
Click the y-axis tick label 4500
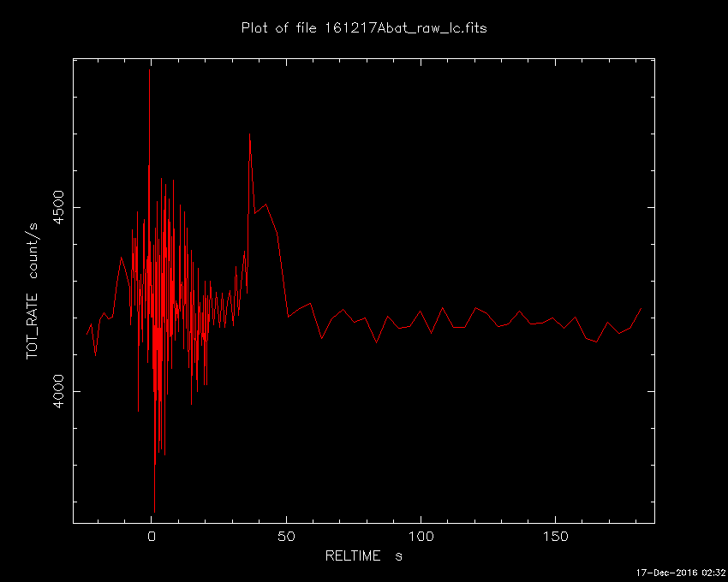(58, 207)
